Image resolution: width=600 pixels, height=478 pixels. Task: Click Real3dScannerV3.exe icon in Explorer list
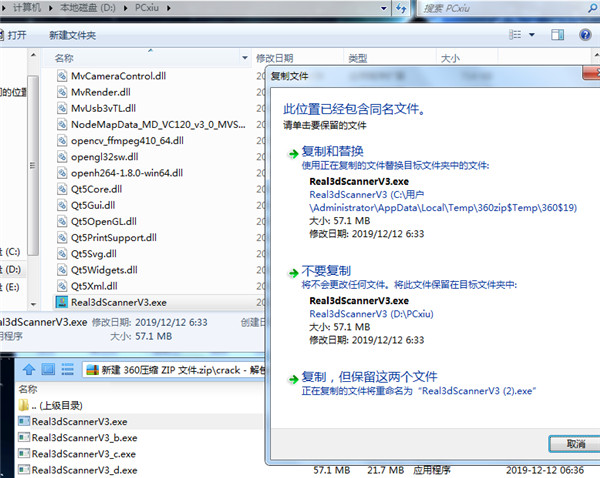62,302
